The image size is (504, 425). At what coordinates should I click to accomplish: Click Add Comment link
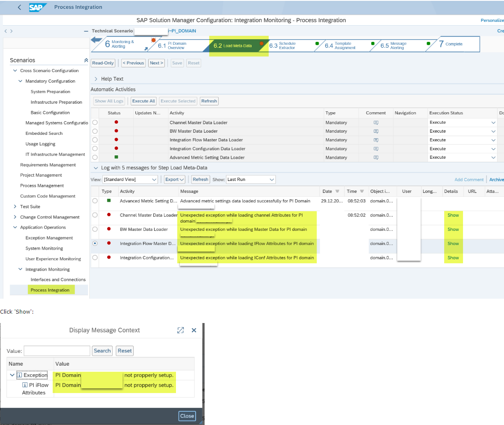pyautogui.click(x=469, y=180)
